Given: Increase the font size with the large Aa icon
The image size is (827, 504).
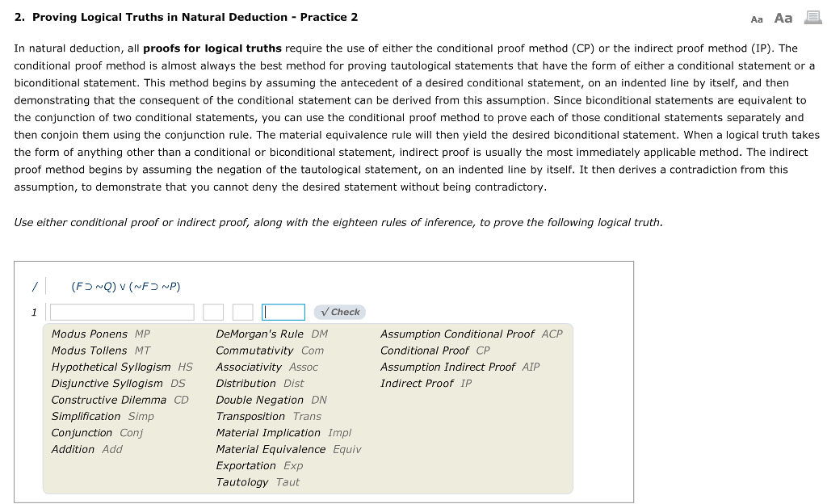Looking at the screenshot, I should pos(782,17).
